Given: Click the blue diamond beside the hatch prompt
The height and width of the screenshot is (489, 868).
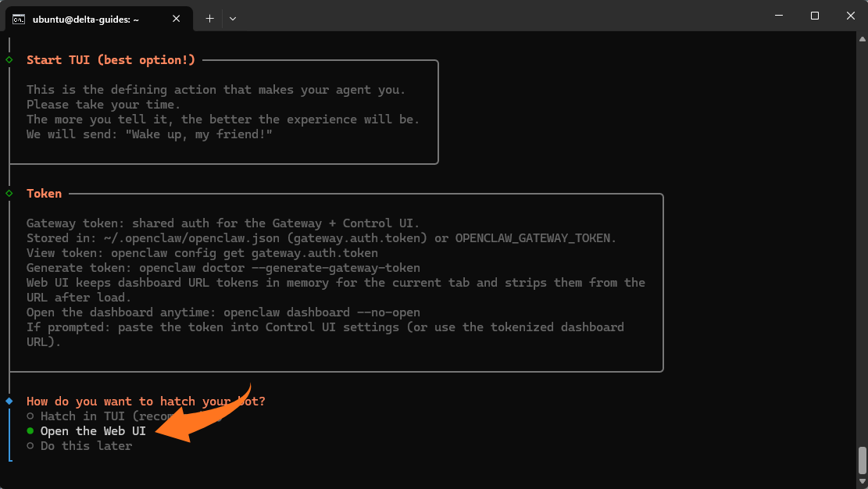Looking at the screenshot, I should (x=9, y=401).
